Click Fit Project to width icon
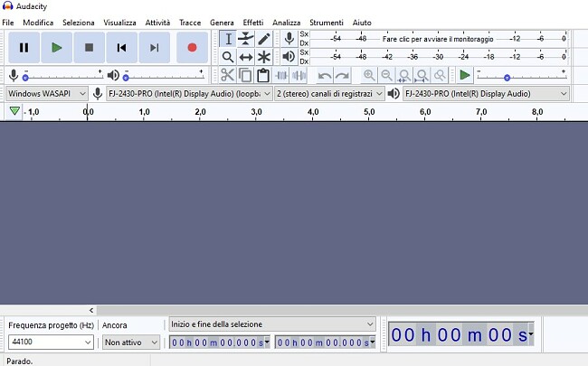588x366 pixels. [x=422, y=76]
